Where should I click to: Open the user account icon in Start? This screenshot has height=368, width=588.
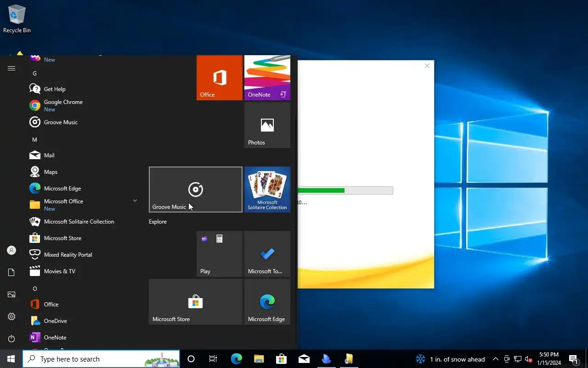tap(11, 250)
